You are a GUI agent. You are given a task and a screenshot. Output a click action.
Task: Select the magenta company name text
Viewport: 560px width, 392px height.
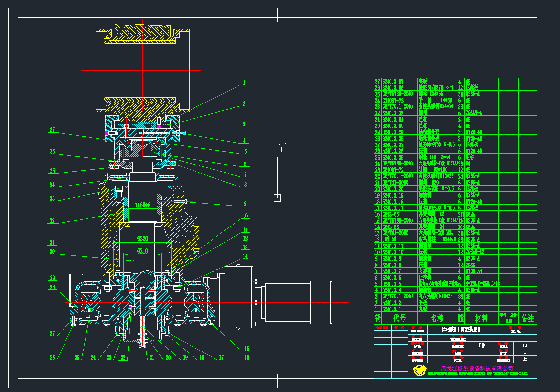click(x=476, y=368)
